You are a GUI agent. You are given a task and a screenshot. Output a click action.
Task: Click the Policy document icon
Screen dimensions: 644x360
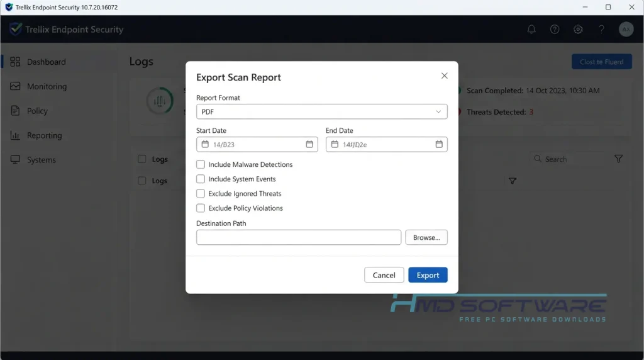click(x=15, y=111)
